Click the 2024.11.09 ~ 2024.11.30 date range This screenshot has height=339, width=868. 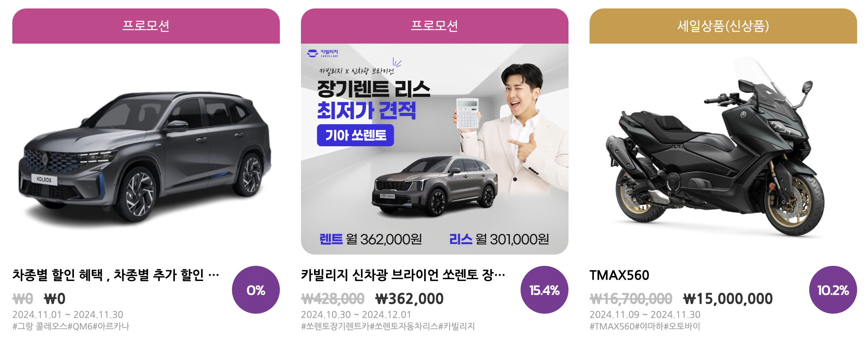point(645,314)
